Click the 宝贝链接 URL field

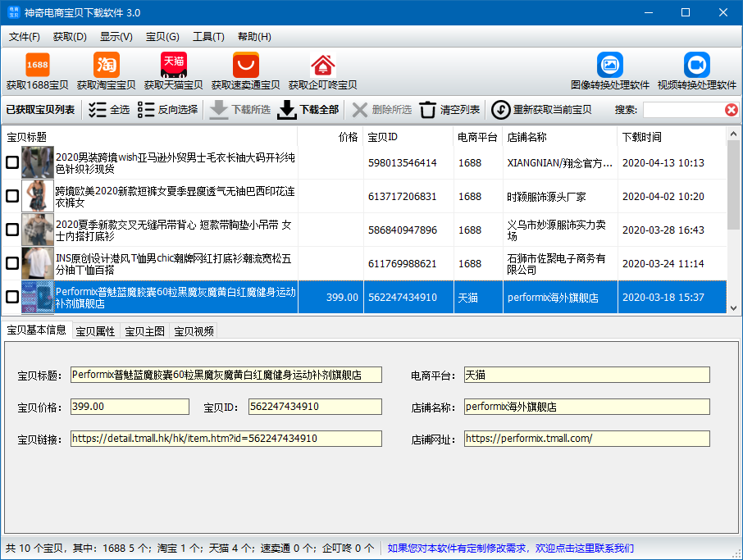(x=226, y=438)
